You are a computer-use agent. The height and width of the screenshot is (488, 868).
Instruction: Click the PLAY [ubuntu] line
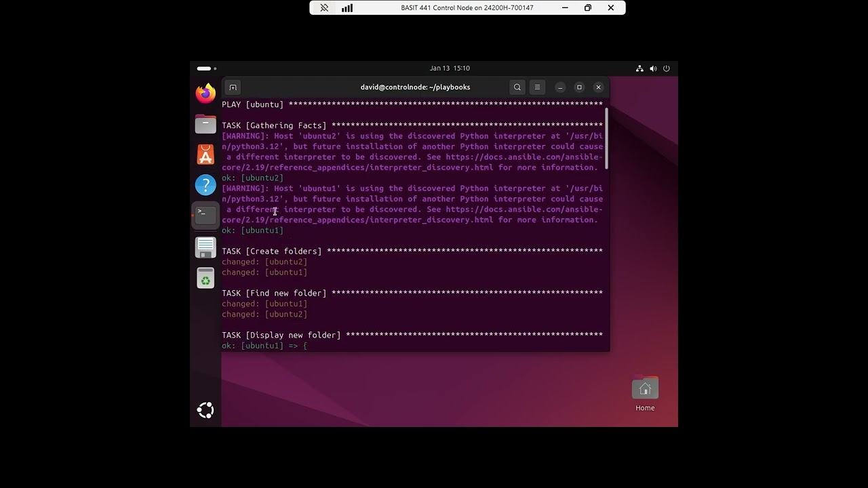[x=412, y=104]
